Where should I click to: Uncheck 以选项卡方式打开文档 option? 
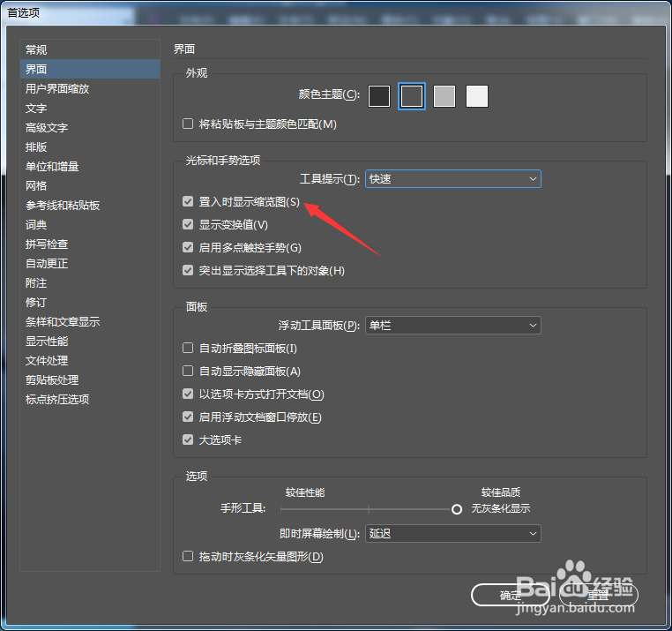tap(188, 394)
